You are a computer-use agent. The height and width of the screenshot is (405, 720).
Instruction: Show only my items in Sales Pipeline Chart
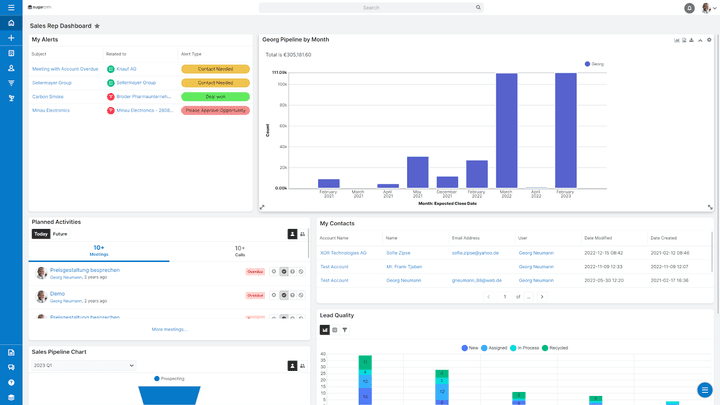tap(292, 366)
